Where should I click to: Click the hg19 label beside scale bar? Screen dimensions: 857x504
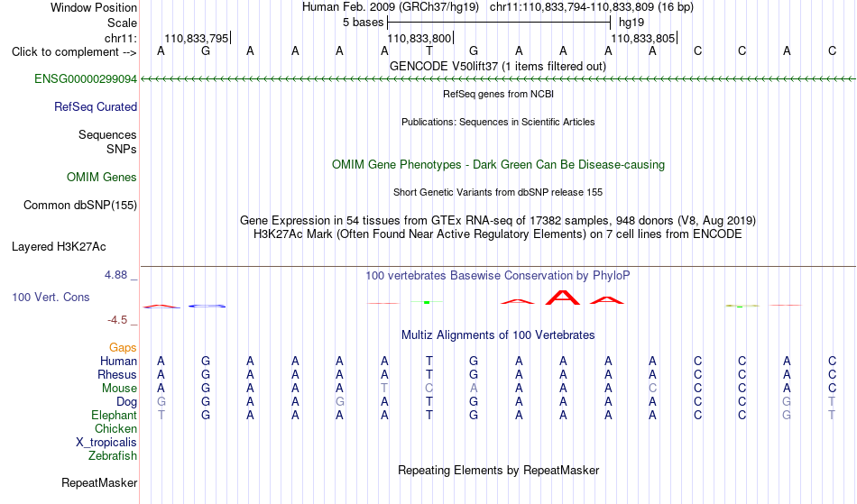(x=631, y=23)
